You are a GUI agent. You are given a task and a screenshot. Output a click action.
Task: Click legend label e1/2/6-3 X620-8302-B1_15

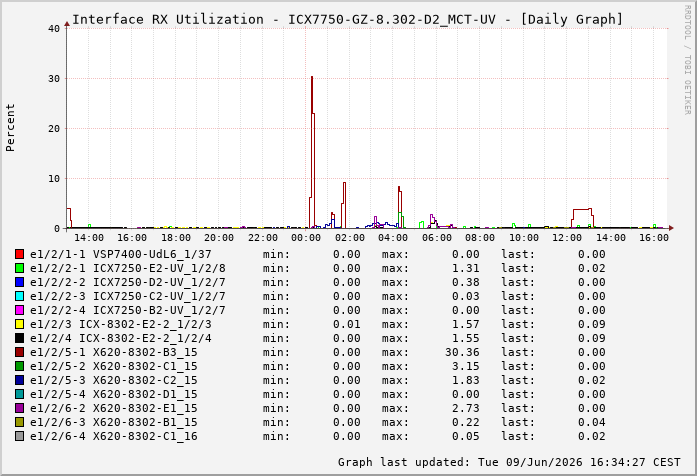[x=114, y=422]
